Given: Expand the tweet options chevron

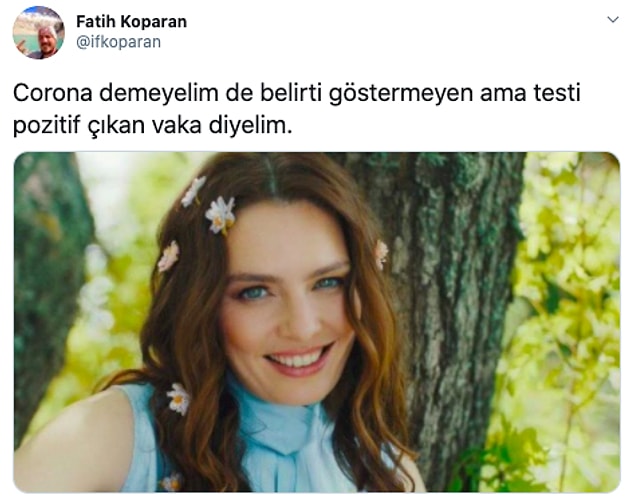Looking at the screenshot, I should (613, 19).
